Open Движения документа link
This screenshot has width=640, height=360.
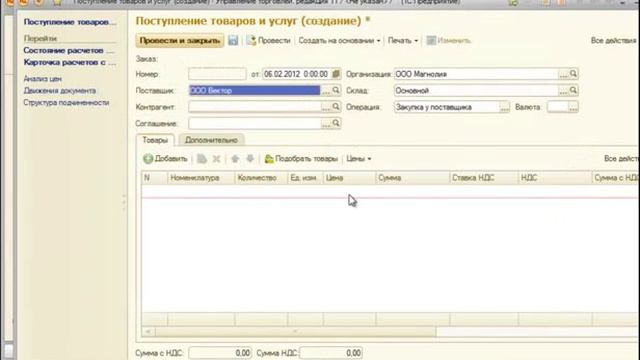tap(60, 91)
